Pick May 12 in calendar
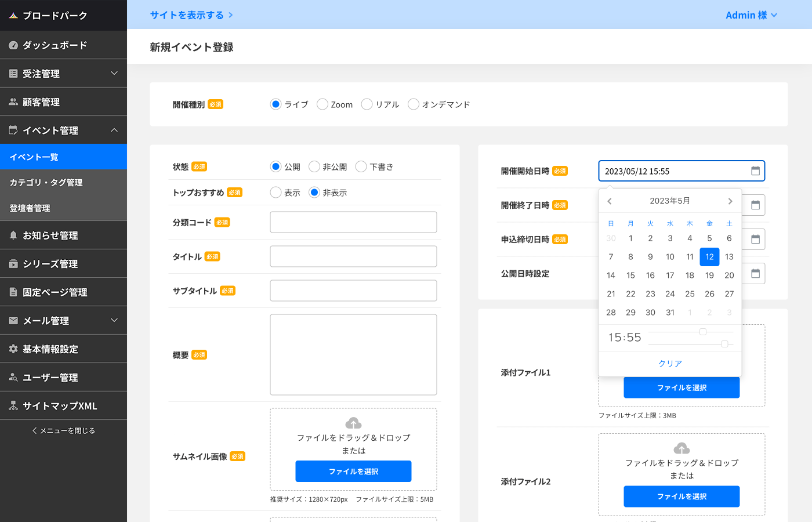The height and width of the screenshot is (522, 812). [709, 257]
